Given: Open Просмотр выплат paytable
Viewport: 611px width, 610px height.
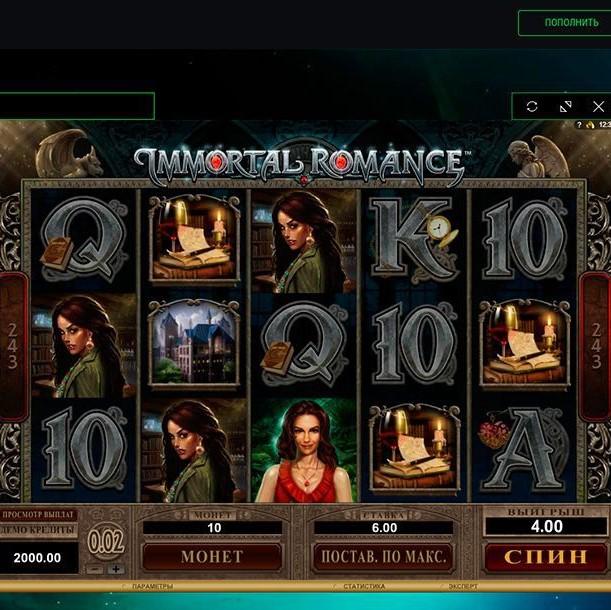Looking at the screenshot, I should pos(38,515).
